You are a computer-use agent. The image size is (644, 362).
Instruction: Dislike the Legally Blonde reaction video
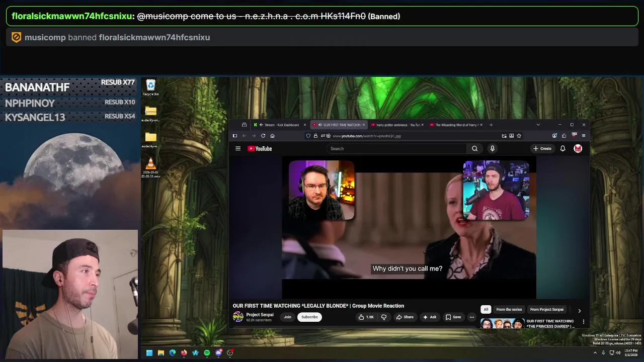(x=384, y=317)
